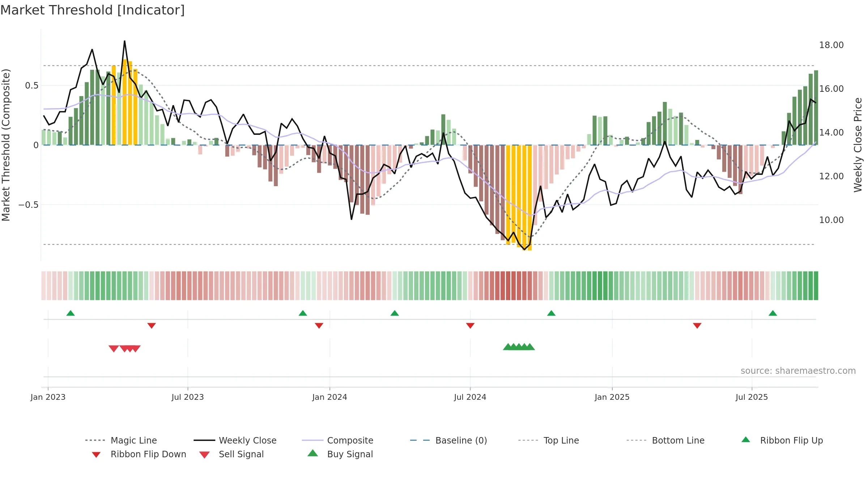Image resolution: width=868 pixels, height=488 pixels.
Task: Click the red flip-down triangle before Jul 2023
Action: tap(152, 326)
